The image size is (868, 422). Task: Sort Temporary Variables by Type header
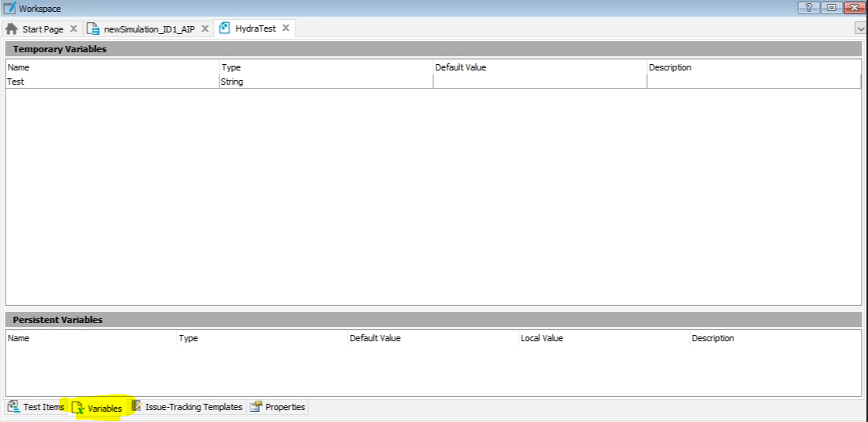[x=326, y=67]
